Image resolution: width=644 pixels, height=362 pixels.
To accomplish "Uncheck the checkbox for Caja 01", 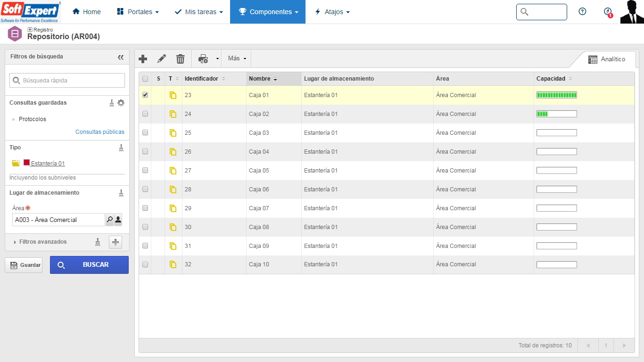I will click(145, 95).
